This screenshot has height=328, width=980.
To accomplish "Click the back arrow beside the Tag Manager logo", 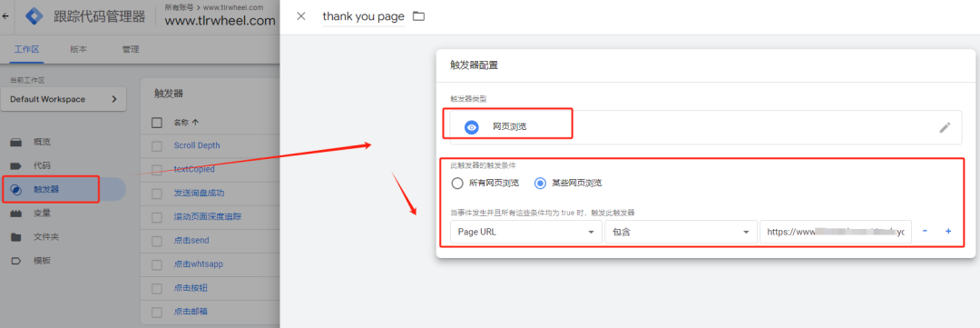I will point(5,15).
